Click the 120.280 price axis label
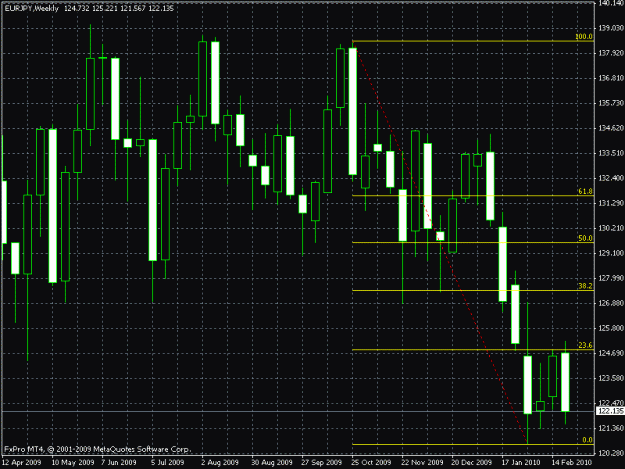 [x=611, y=453]
